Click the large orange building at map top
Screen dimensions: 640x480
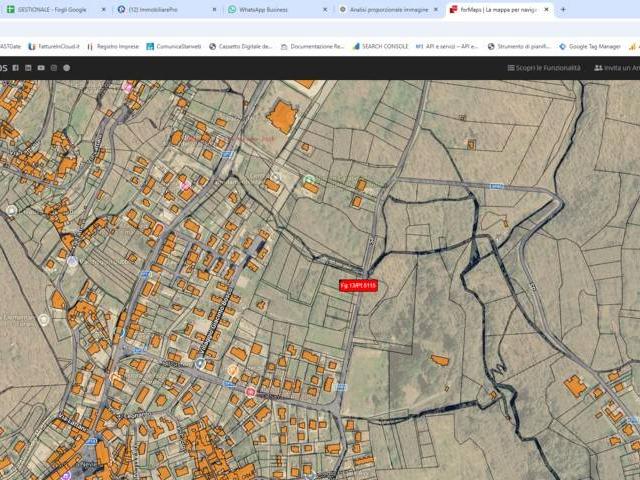click(282, 116)
